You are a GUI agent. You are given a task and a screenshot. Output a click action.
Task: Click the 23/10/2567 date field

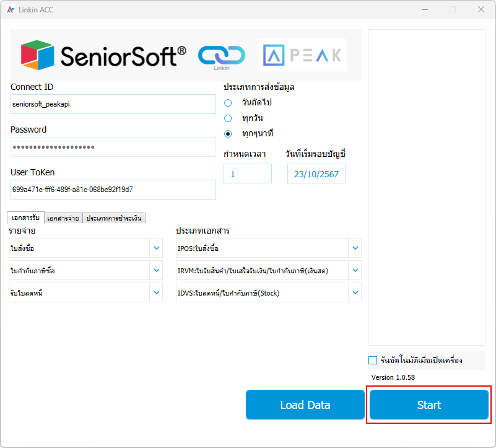[x=316, y=173]
